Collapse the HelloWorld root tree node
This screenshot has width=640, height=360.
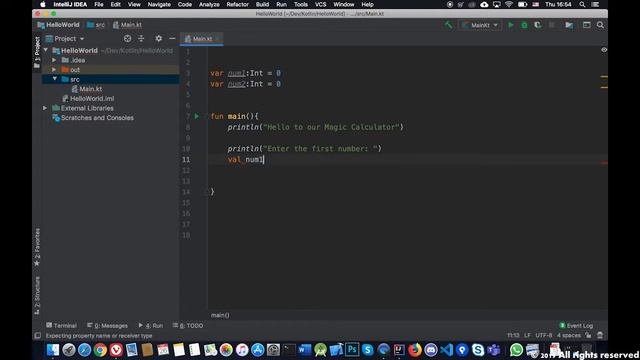click(46, 50)
